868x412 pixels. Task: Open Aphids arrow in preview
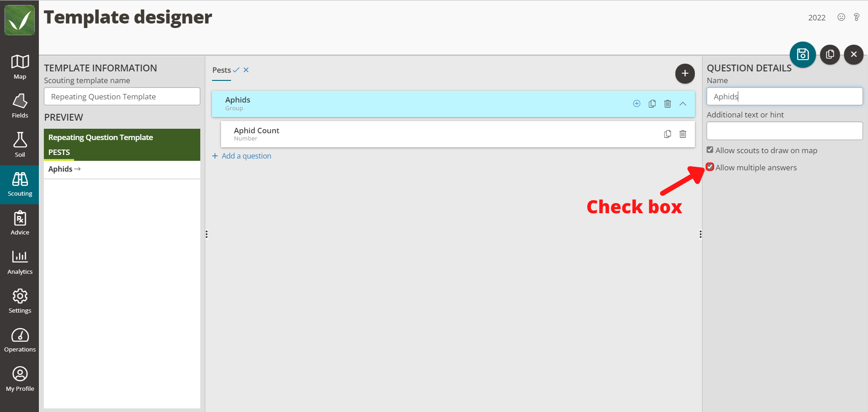[77, 169]
